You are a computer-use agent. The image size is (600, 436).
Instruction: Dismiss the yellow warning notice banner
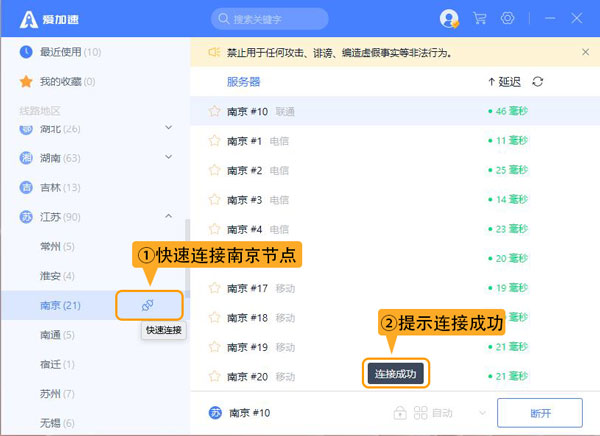[x=585, y=52]
